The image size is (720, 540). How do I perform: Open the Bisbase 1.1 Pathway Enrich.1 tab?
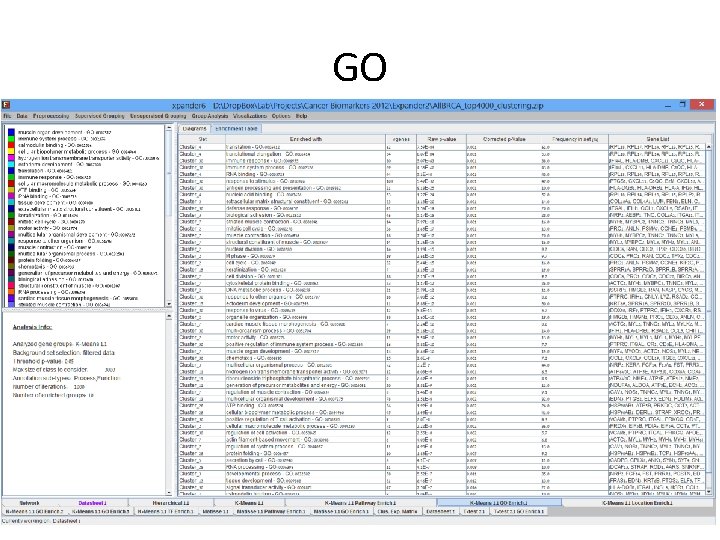(271, 511)
